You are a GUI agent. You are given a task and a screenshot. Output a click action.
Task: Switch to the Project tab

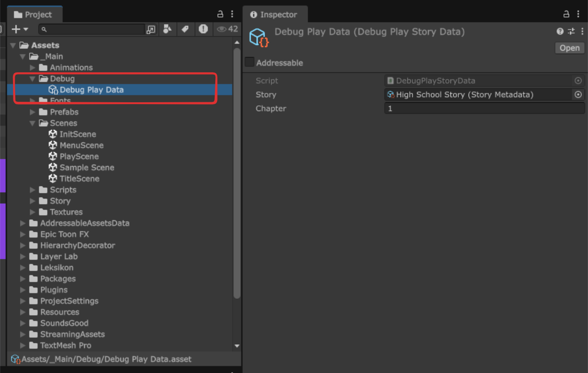coord(35,13)
